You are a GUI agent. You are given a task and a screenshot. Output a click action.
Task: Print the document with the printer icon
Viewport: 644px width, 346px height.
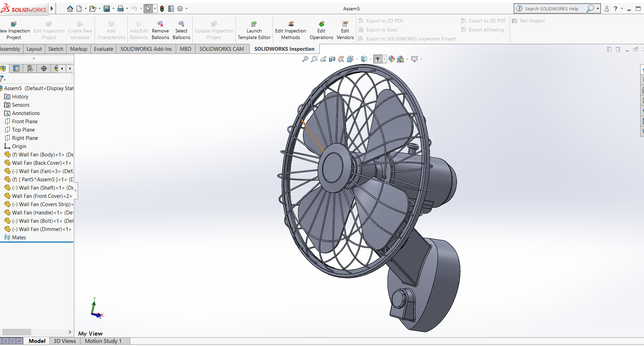point(121,9)
